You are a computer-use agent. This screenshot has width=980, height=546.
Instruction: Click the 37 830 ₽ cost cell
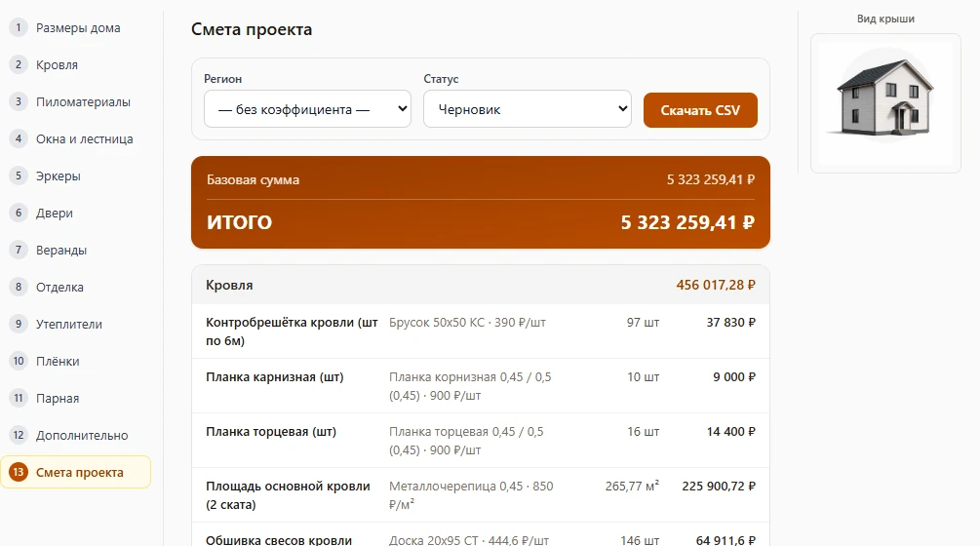click(730, 323)
